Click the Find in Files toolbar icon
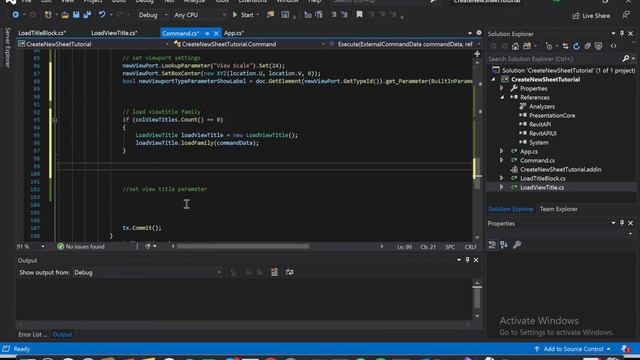The width and height of the screenshot is (640, 360). tap(270, 15)
